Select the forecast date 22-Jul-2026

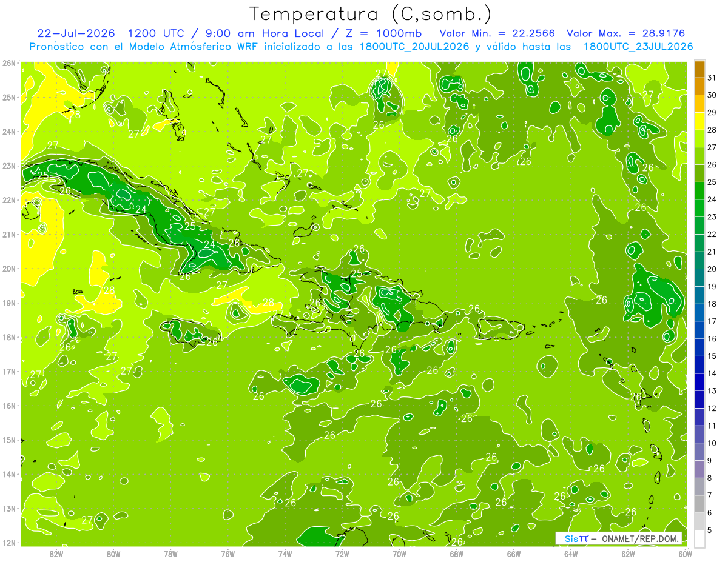(x=76, y=33)
